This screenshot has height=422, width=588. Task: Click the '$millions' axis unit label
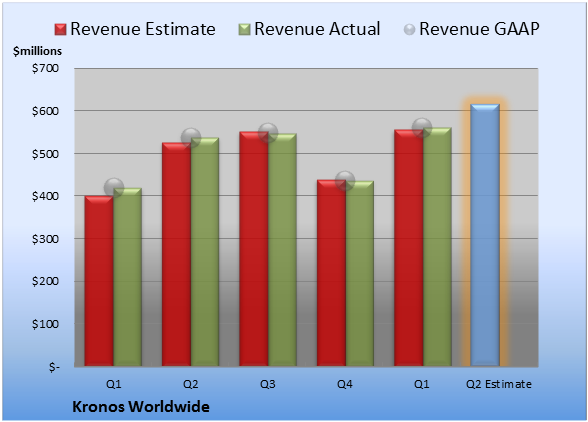click(x=37, y=51)
